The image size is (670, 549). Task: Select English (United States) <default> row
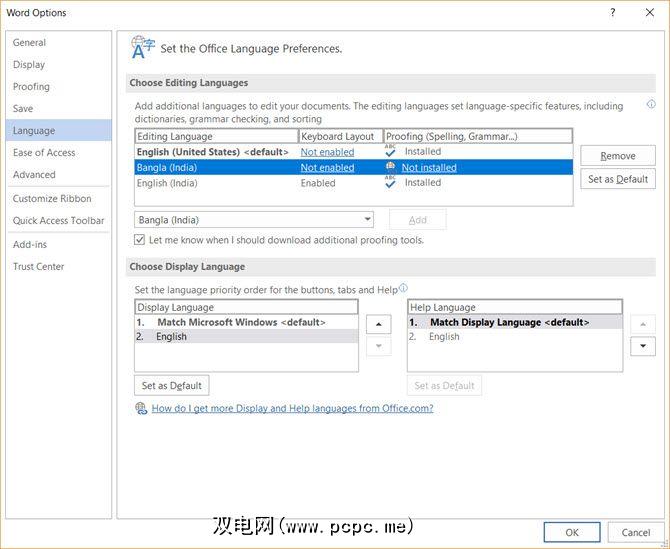click(x=353, y=152)
